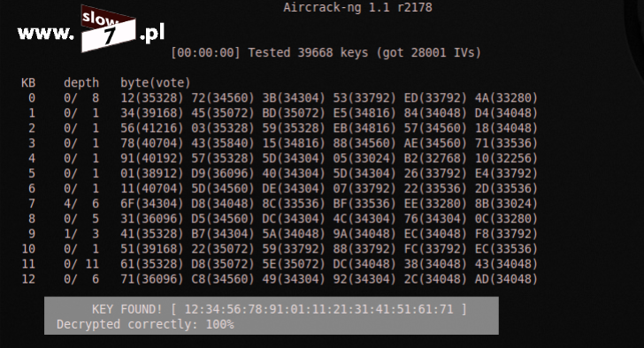Click the '18(34048)' entry
This screenshot has height=348, width=644.
(x=506, y=128)
